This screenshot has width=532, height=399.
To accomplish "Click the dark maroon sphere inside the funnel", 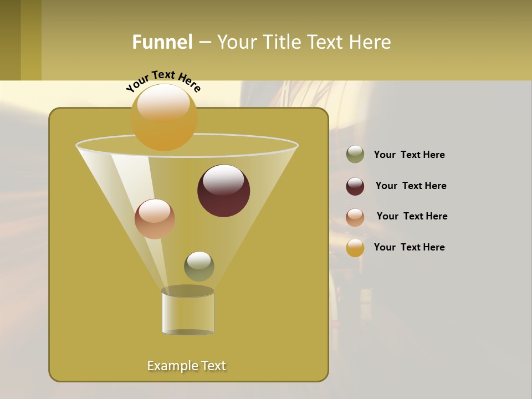I will click(223, 191).
